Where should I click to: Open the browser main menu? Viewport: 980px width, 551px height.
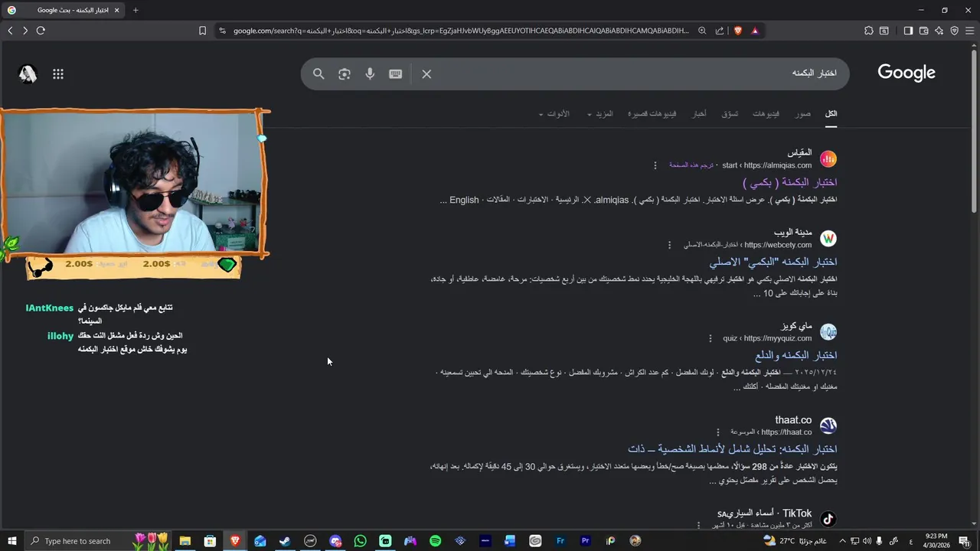click(x=970, y=31)
